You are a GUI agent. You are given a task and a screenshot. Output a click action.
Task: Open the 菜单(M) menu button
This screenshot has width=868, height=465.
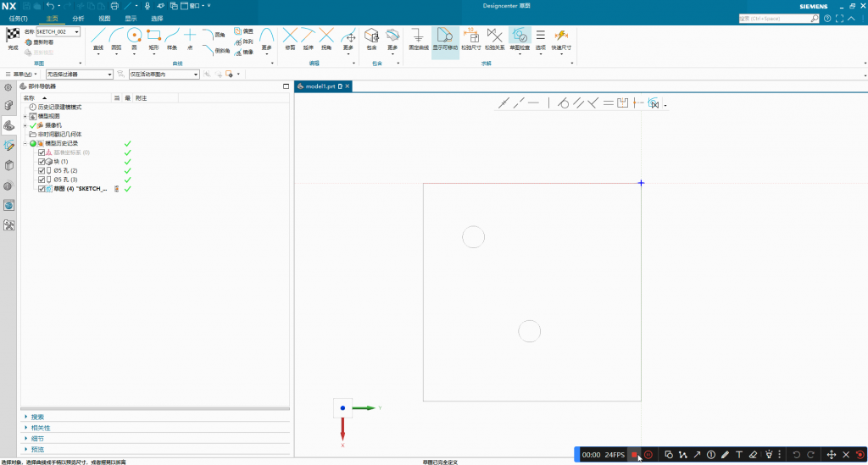coord(21,74)
